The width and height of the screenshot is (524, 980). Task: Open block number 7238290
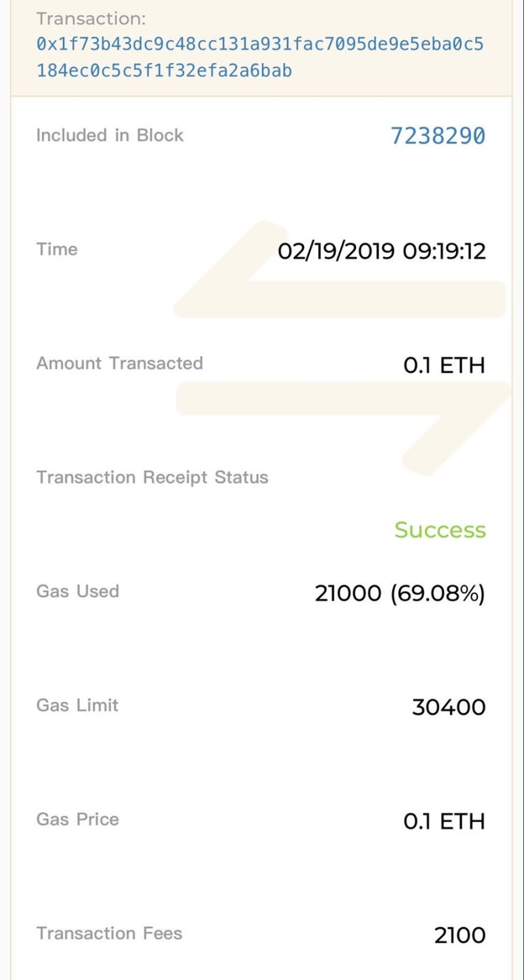438,136
